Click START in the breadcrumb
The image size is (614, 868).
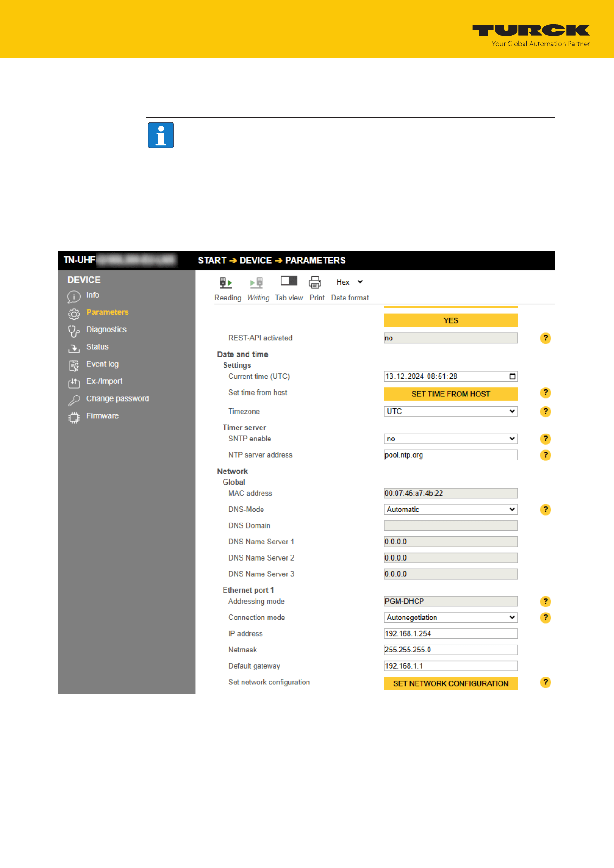tap(212, 261)
